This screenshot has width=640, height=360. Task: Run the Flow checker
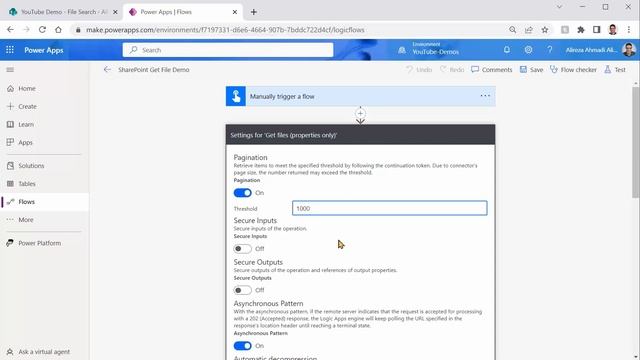click(x=573, y=70)
